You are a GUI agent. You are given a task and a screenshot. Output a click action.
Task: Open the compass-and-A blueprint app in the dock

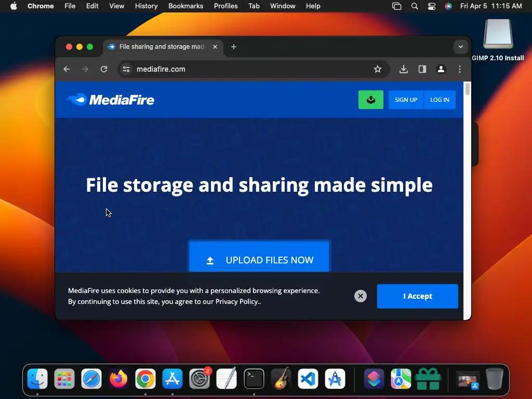click(x=335, y=379)
